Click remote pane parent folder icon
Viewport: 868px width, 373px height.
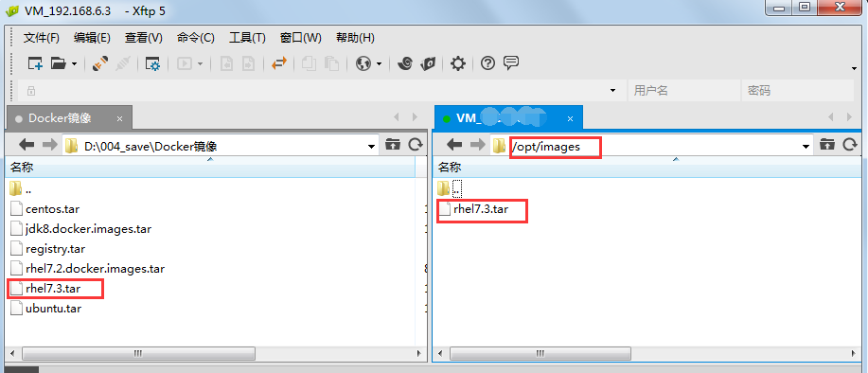click(x=826, y=145)
